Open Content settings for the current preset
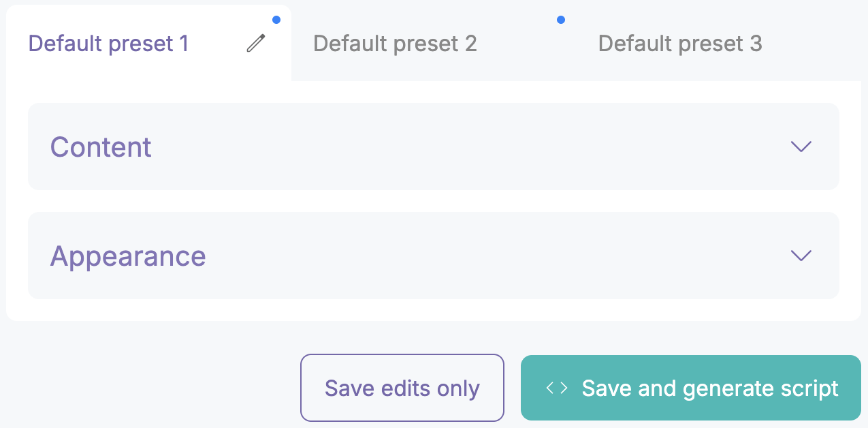The image size is (868, 428). pos(433,147)
